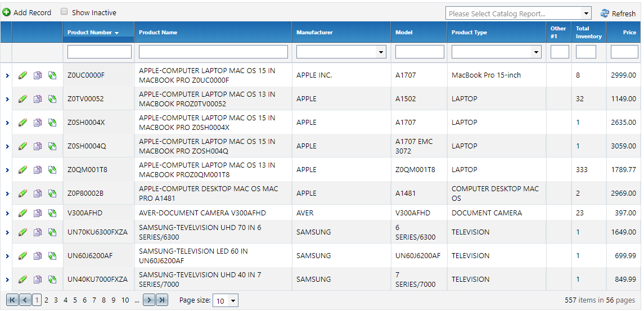
Task: Sort by Total Inventory column header
Action: 588,33
